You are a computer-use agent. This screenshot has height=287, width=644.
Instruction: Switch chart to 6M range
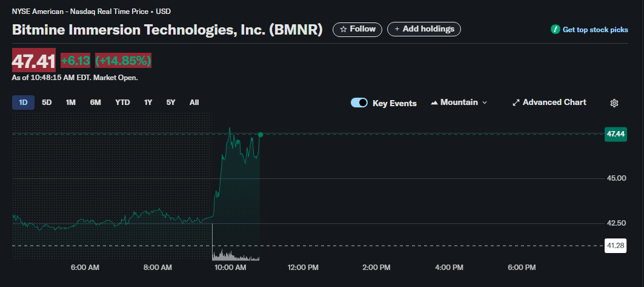[x=95, y=103]
